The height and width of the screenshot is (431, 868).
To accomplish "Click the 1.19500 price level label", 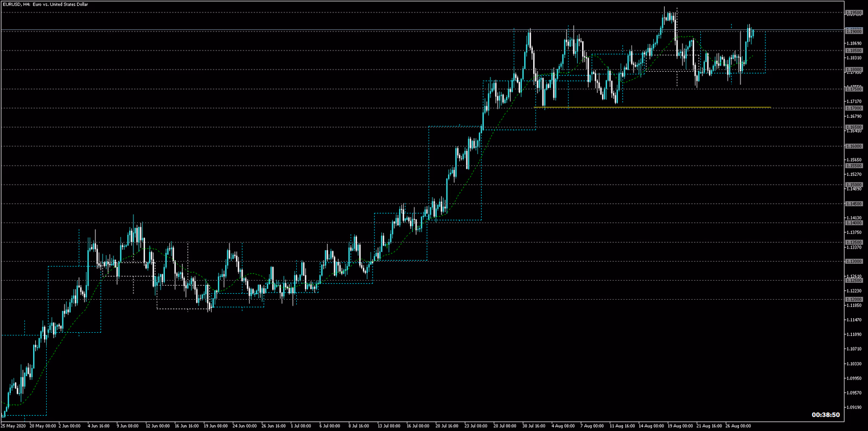I will point(854,12).
